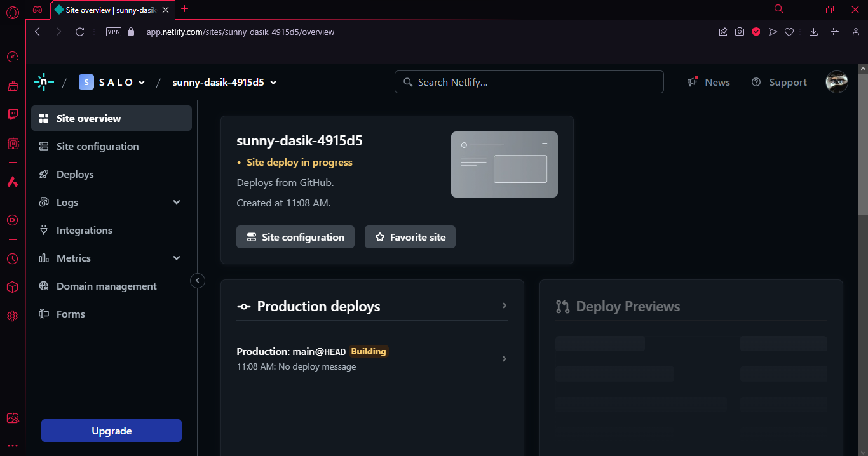Image resolution: width=868 pixels, height=456 pixels.
Task: Click chevron on the Building deploy row
Action: [x=505, y=359]
